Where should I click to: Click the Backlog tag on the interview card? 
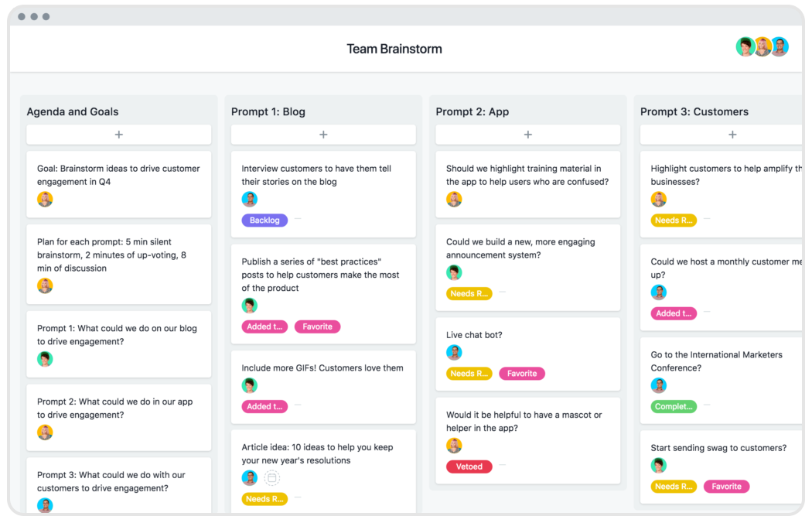click(x=264, y=220)
